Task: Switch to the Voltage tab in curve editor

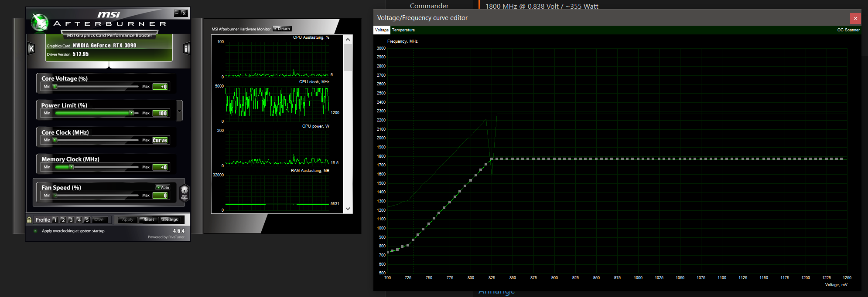Action: coord(382,30)
